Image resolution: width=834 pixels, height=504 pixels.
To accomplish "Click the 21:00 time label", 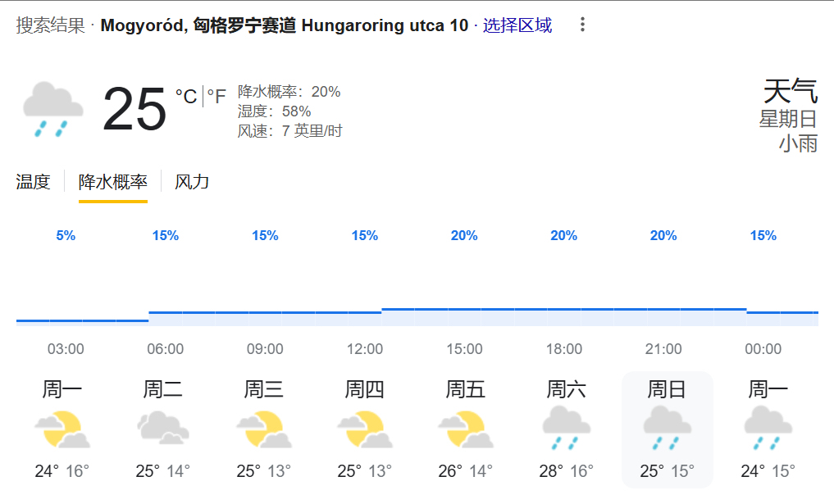I will coord(663,349).
